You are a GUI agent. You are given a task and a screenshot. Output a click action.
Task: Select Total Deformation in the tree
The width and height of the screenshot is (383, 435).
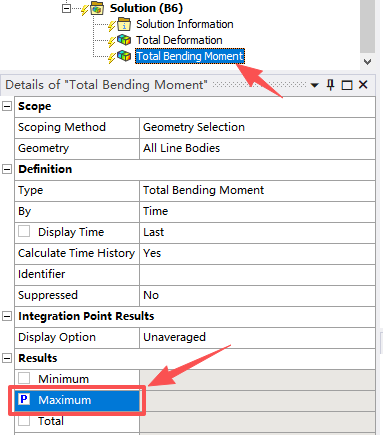click(179, 40)
